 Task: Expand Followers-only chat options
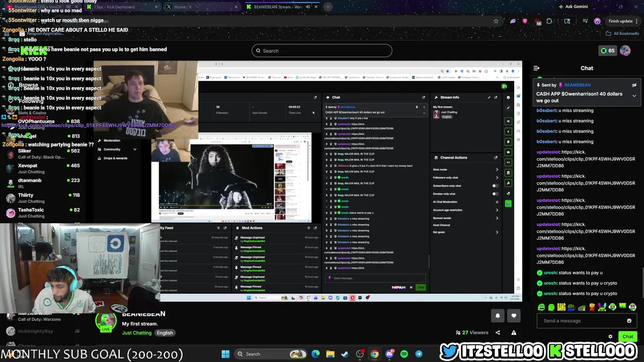point(497,177)
